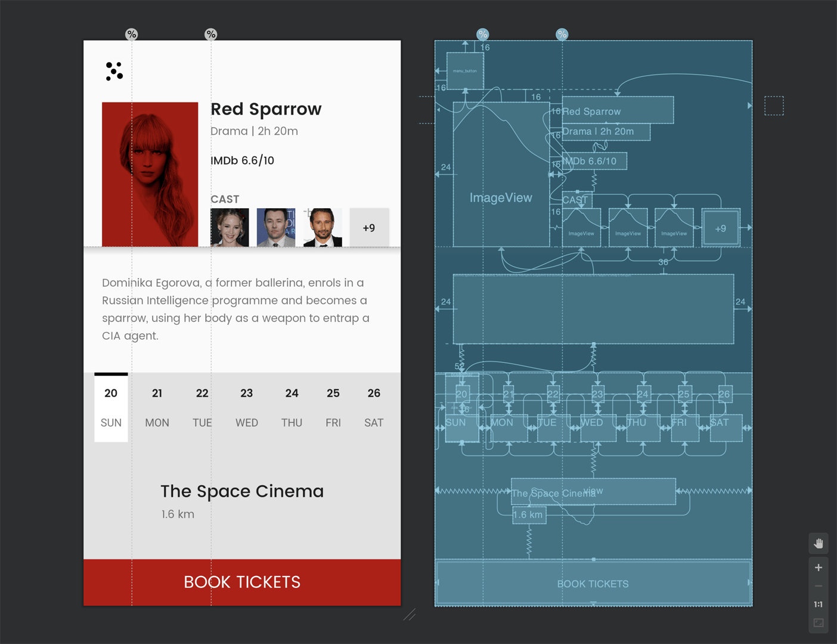Select large ImageView in blueprint
This screenshot has width=837, height=644.
coord(501,174)
